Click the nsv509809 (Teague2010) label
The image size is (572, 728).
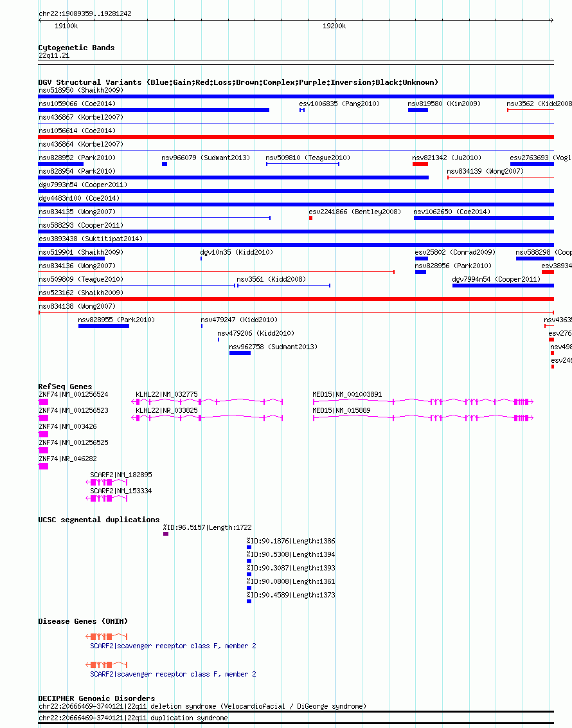(x=81, y=278)
